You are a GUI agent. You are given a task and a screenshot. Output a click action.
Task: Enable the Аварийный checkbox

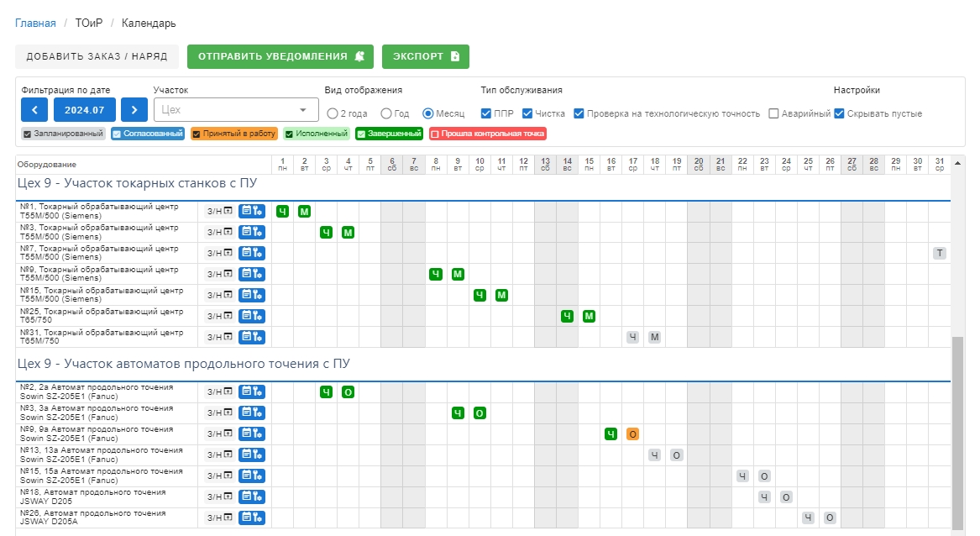coord(774,113)
